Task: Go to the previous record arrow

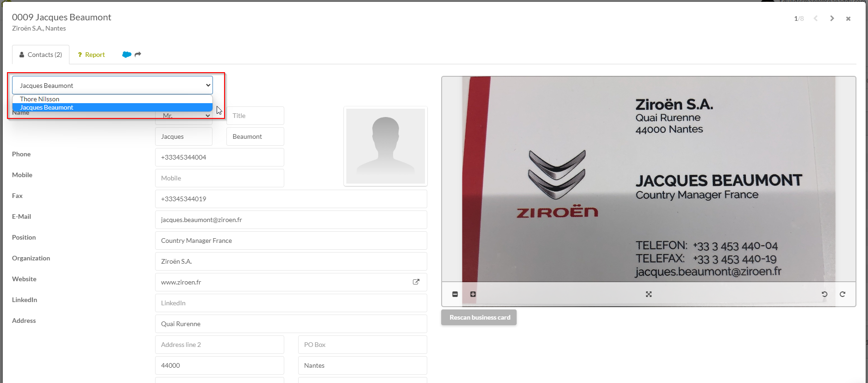Action: [816, 19]
